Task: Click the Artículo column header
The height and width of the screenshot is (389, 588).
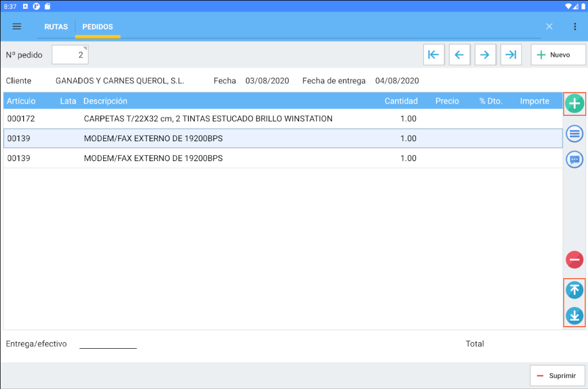Action: coord(21,101)
